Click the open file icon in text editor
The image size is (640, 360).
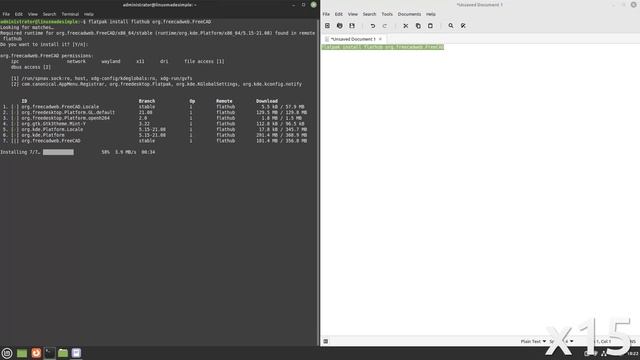point(340,26)
